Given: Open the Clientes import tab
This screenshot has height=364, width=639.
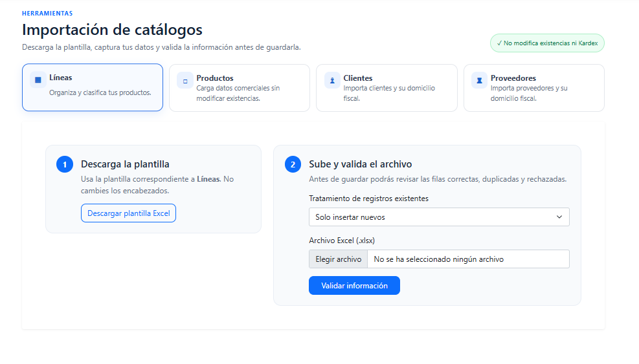Looking at the screenshot, I should (387, 88).
